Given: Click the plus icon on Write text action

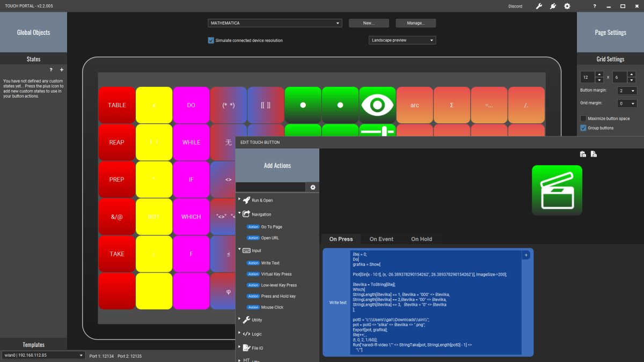Looking at the screenshot, I should (x=526, y=255).
